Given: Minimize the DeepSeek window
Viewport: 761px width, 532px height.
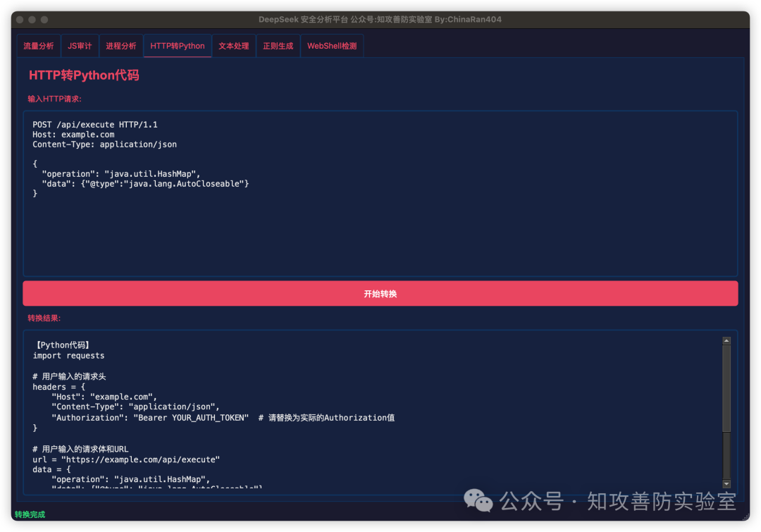Looking at the screenshot, I should (x=32, y=20).
